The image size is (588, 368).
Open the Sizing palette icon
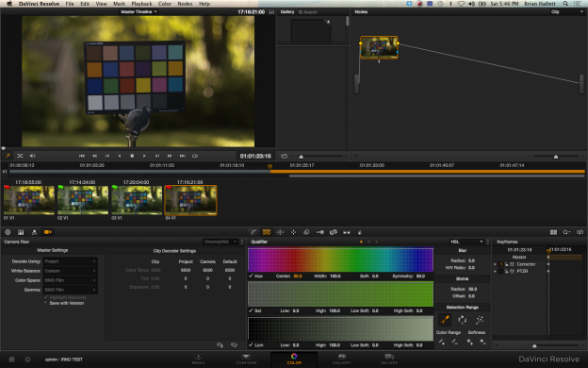click(333, 232)
